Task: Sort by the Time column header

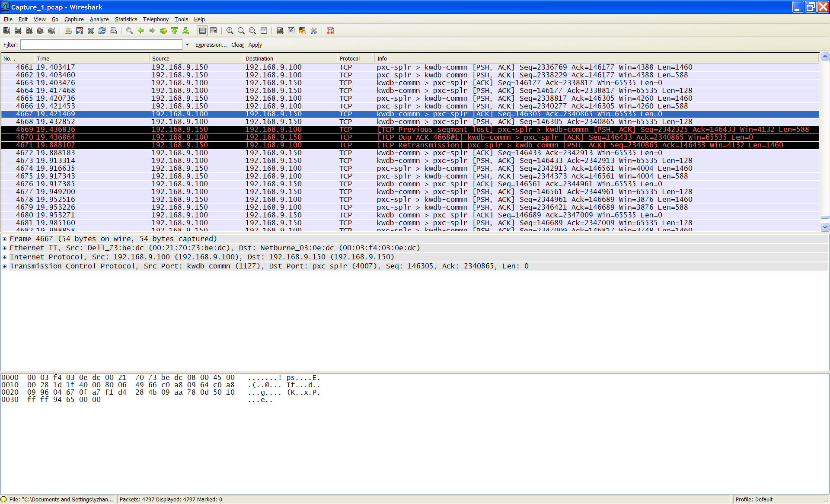Action: (x=92, y=58)
